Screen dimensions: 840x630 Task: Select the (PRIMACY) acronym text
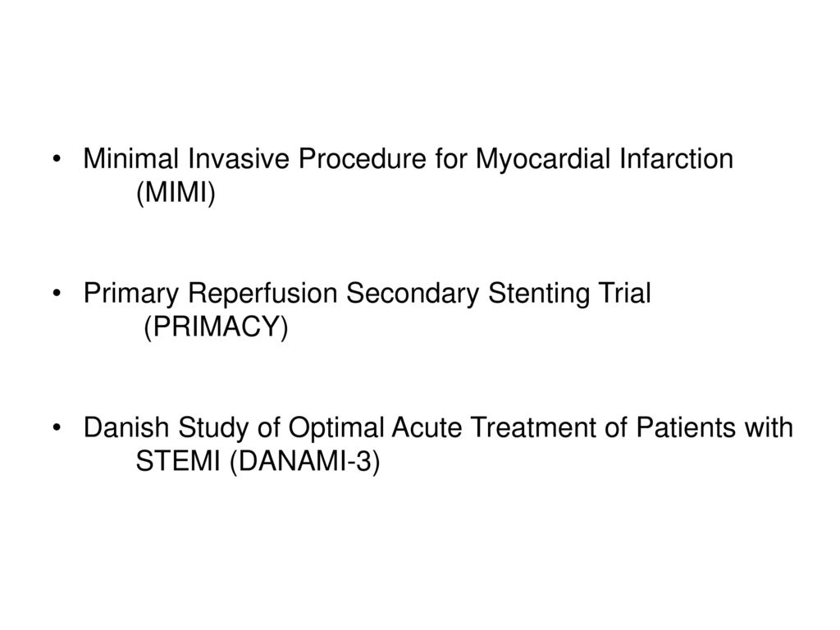point(217,326)
